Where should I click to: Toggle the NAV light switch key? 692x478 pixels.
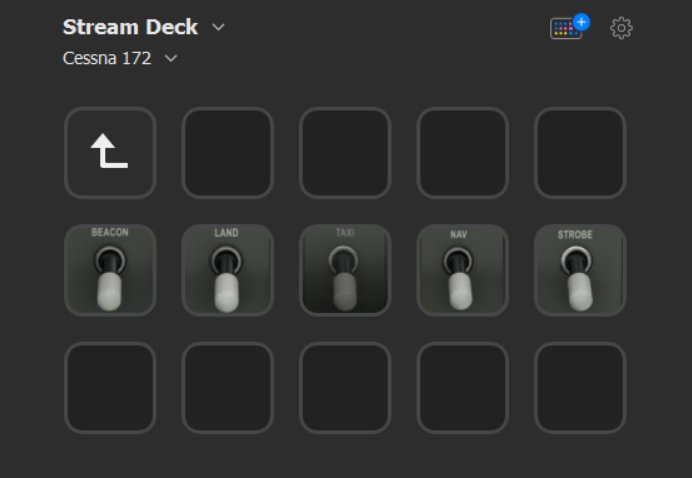tap(463, 270)
